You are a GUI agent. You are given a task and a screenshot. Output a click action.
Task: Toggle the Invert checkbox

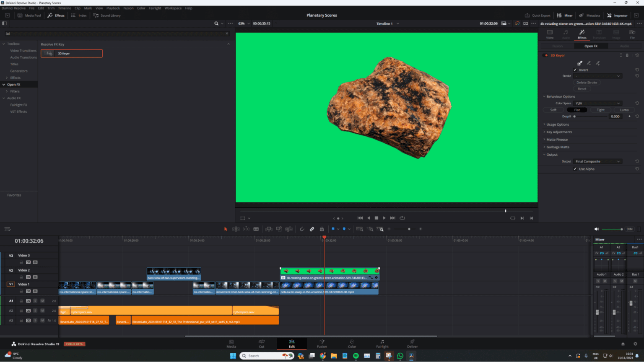click(x=575, y=70)
